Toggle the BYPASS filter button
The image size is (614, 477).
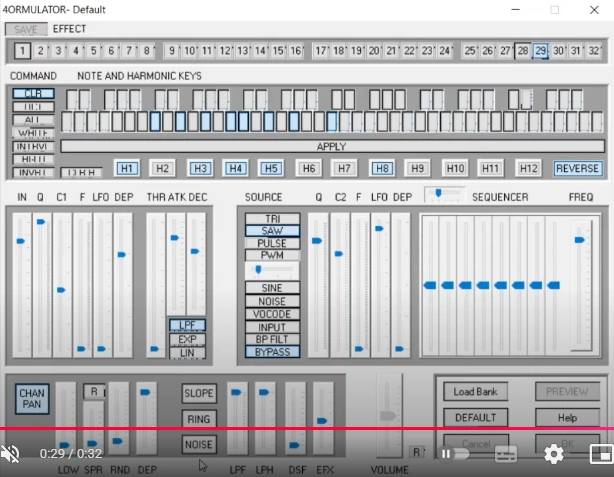(x=273, y=352)
